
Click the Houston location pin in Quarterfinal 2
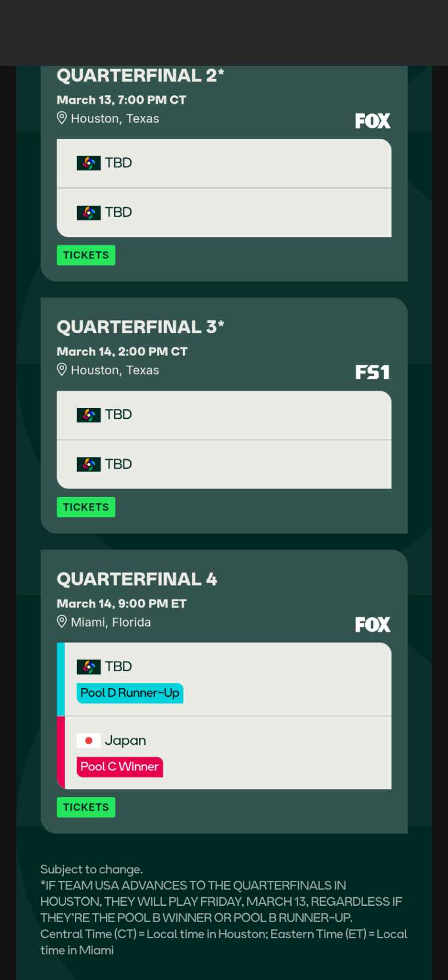[62, 118]
